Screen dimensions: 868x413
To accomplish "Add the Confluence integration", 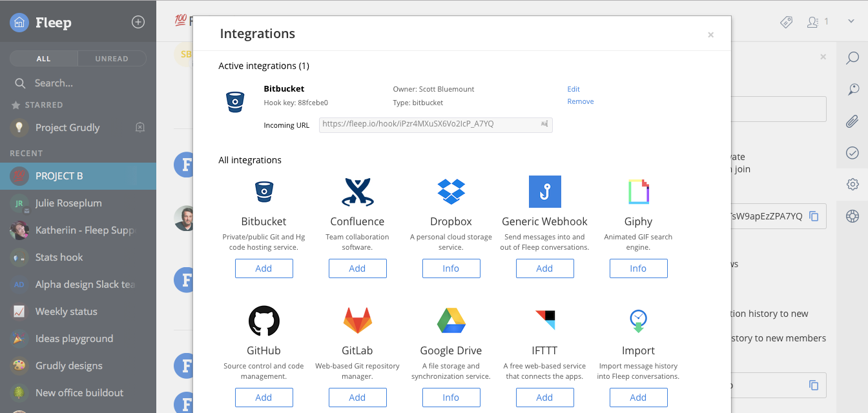I will pos(357,268).
